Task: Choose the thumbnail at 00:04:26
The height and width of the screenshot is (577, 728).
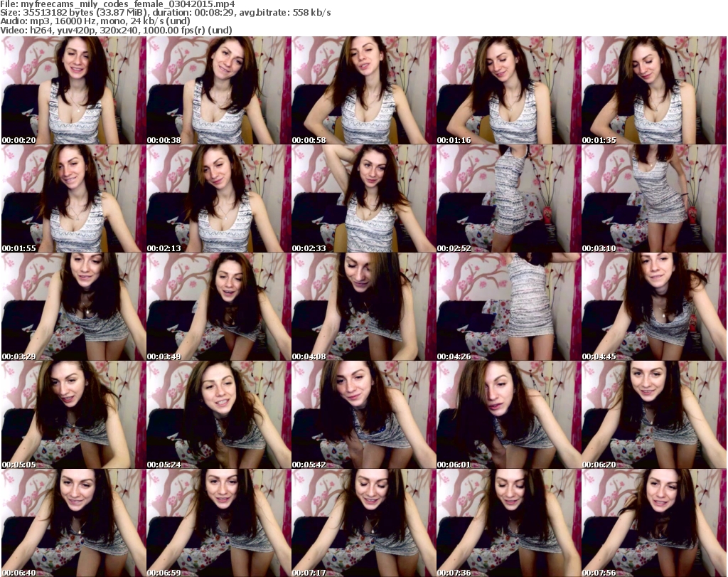Action: tap(508, 307)
